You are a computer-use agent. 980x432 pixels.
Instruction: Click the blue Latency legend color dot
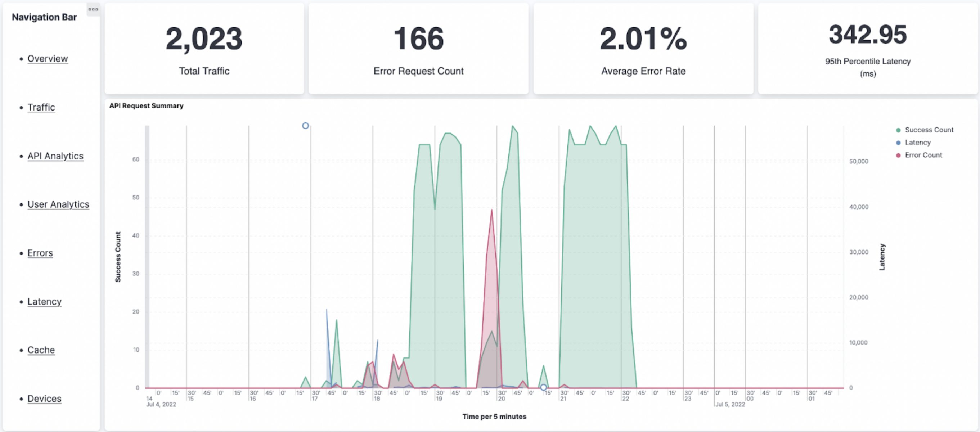point(898,143)
